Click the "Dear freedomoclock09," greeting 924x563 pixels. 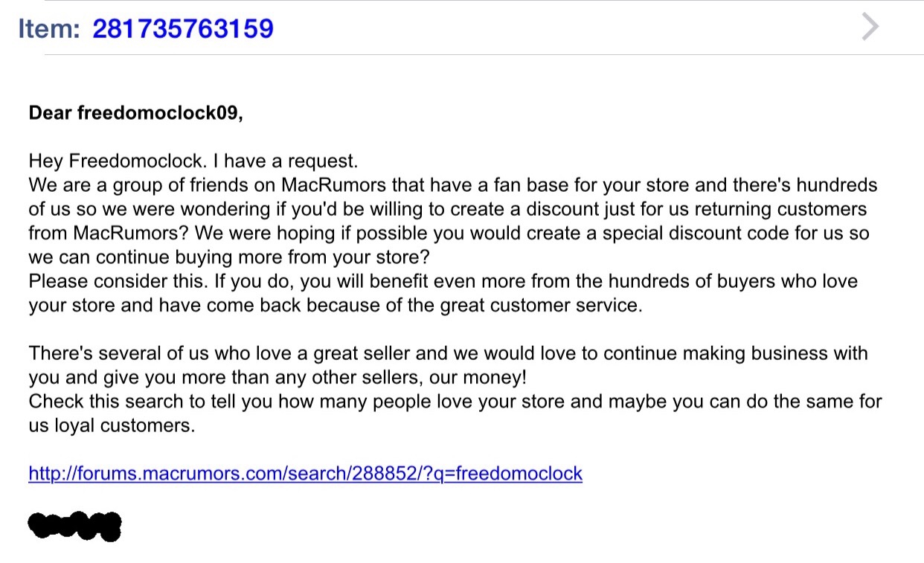click(135, 113)
